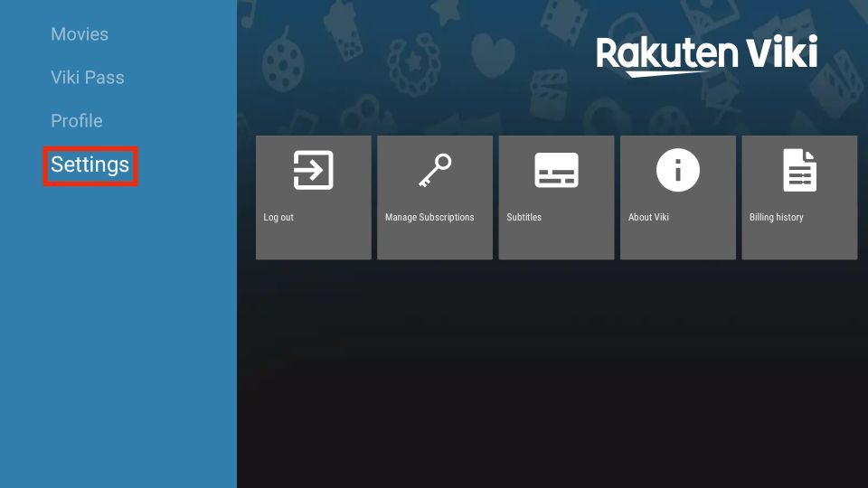Open the Profile section
Image resolution: width=868 pixels, height=488 pixels.
point(76,120)
